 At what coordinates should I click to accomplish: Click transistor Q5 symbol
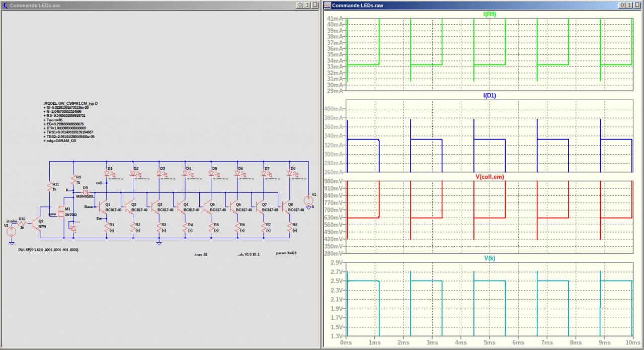pos(208,206)
